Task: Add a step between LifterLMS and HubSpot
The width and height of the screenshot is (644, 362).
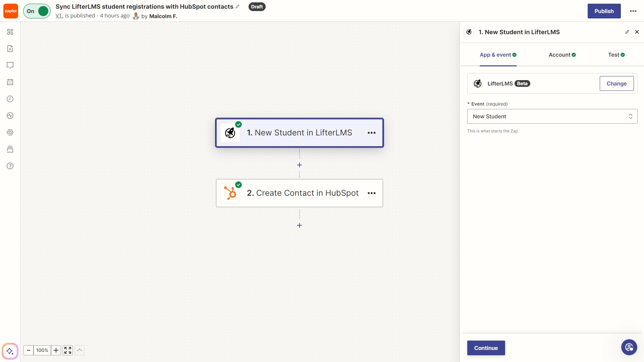Action: pyautogui.click(x=300, y=165)
